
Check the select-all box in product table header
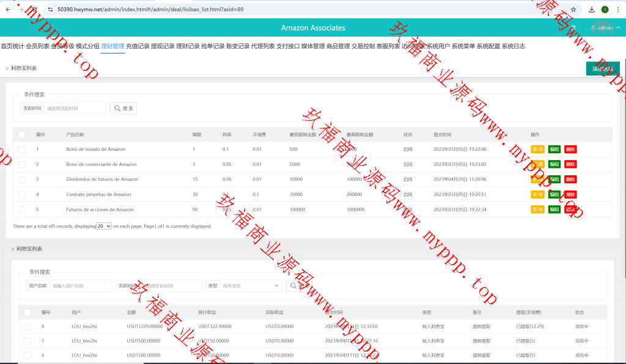pos(22,134)
